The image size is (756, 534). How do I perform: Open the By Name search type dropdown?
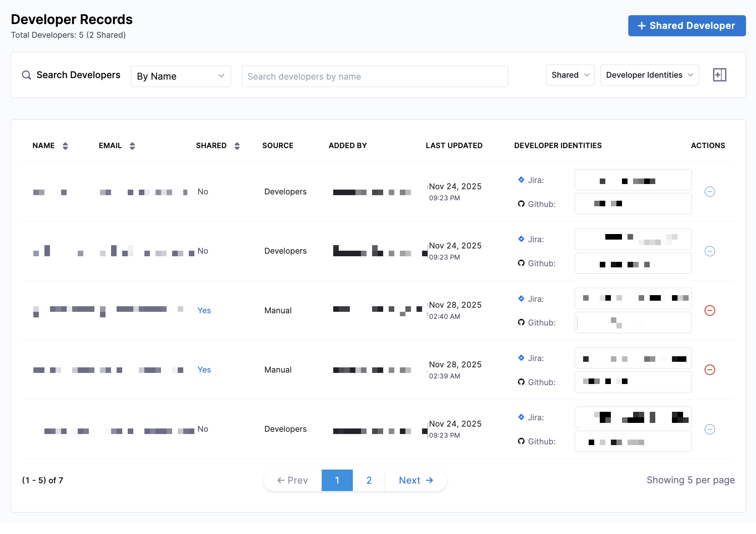tap(181, 76)
